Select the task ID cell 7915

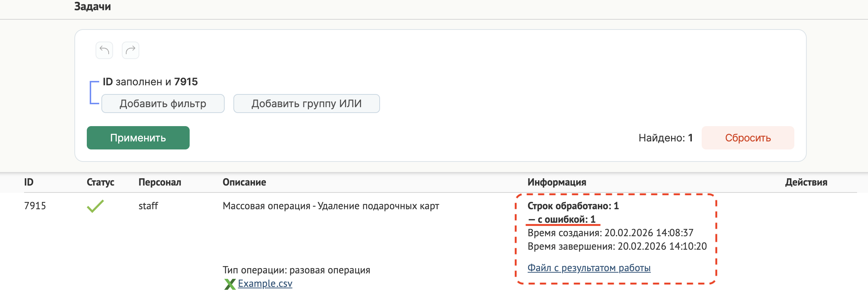point(35,206)
